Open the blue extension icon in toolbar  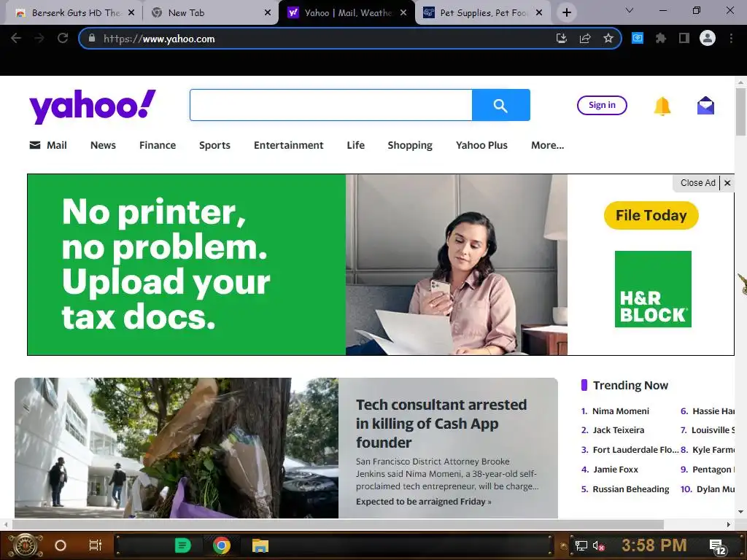point(638,38)
